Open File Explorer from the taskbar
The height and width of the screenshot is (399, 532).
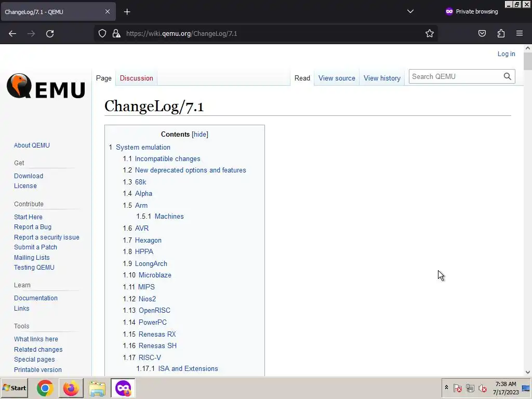97,388
